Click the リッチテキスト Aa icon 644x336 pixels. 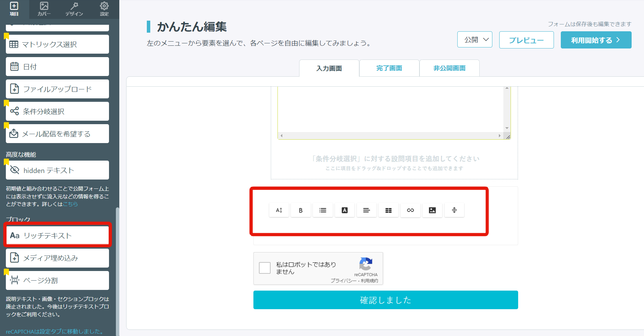tap(15, 236)
